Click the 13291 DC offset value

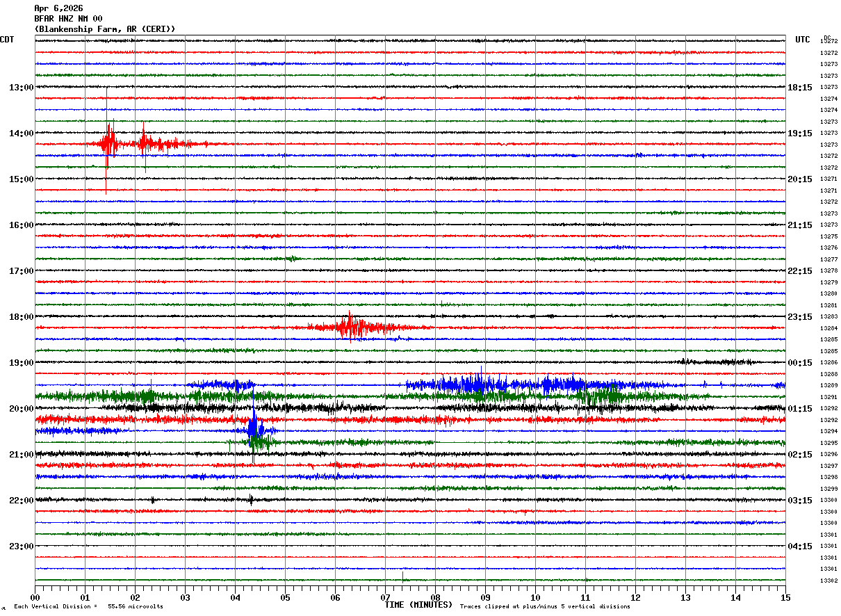[x=828, y=397]
